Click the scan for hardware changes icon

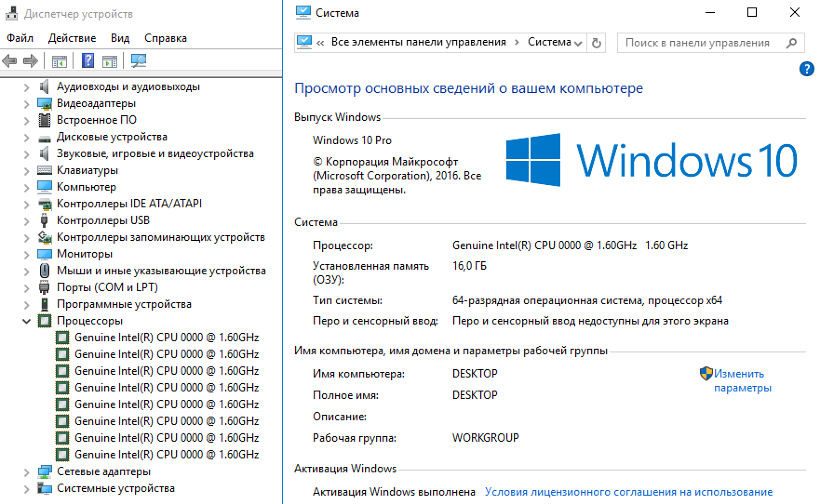pyautogui.click(x=138, y=61)
